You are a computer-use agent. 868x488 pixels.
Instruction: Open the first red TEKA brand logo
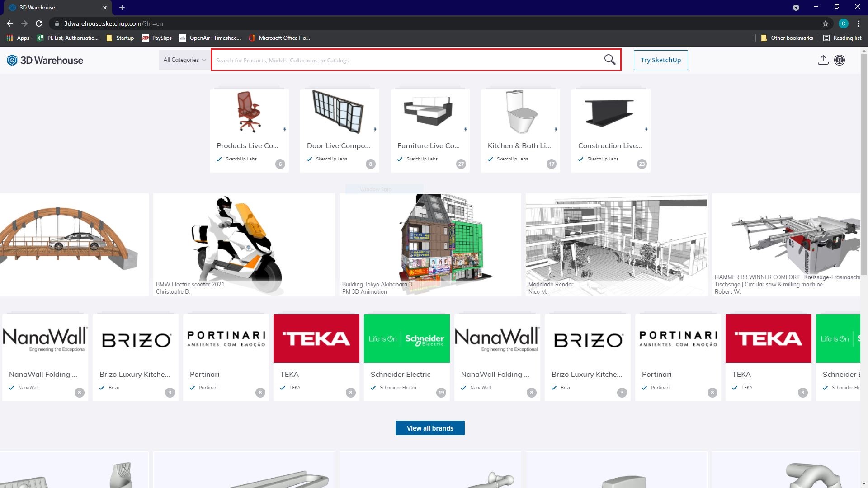(316, 339)
